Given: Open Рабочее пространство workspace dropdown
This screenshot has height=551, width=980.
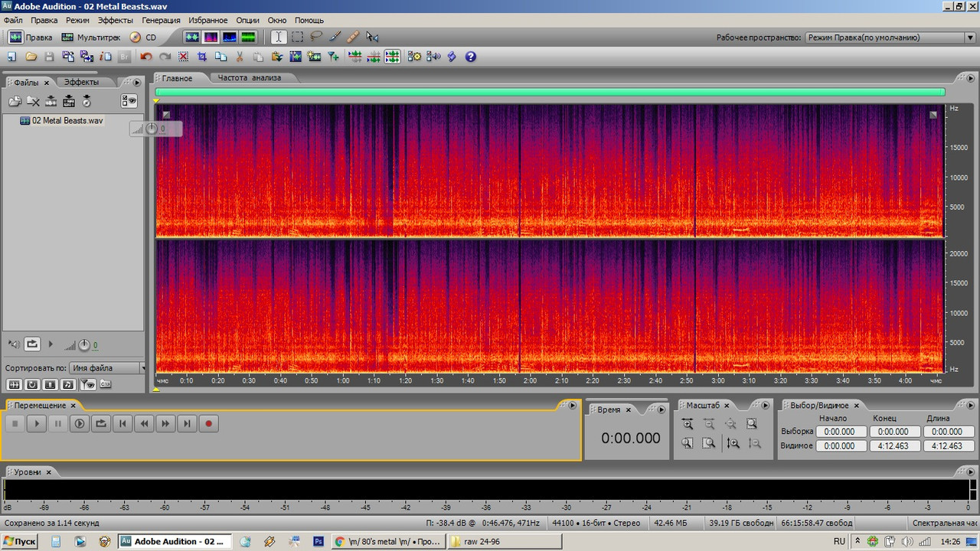Looking at the screenshot, I should tap(890, 37).
